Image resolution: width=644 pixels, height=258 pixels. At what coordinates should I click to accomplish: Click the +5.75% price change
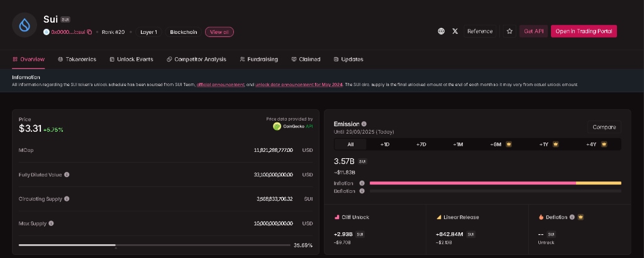point(53,129)
